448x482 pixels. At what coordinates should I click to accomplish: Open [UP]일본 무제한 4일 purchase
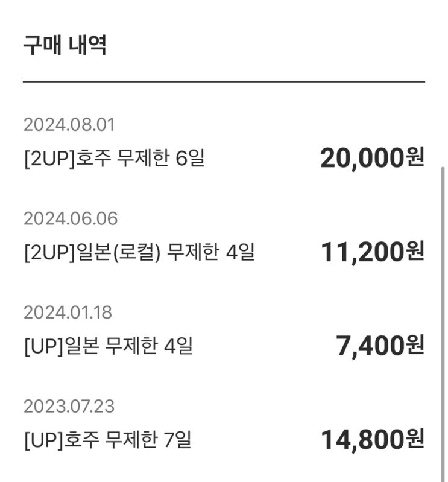109,346
